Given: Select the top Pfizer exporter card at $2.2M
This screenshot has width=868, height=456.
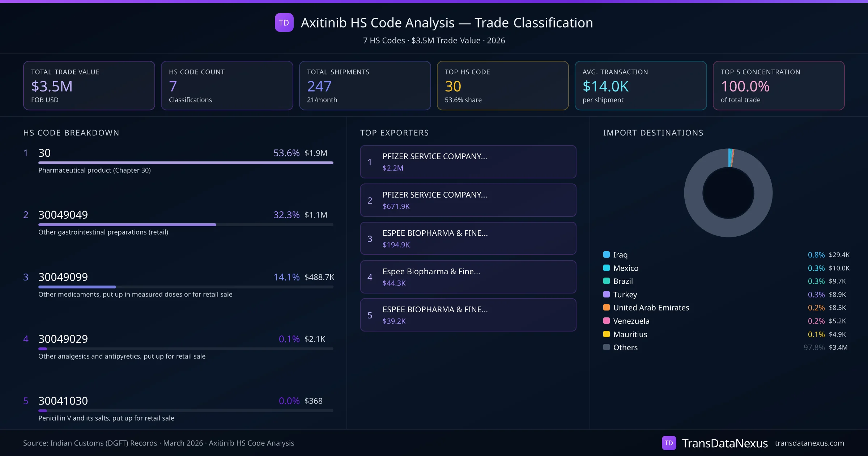Looking at the screenshot, I should [x=468, y=162].
